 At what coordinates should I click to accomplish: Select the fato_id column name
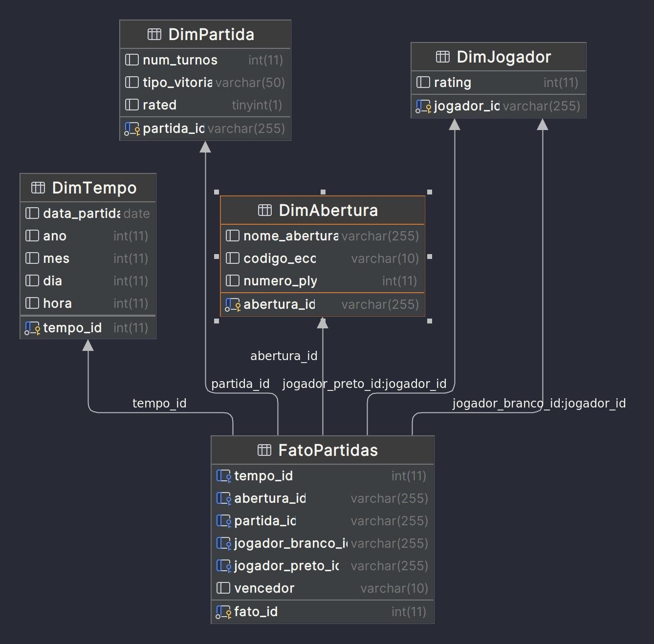tap(256, 612)
